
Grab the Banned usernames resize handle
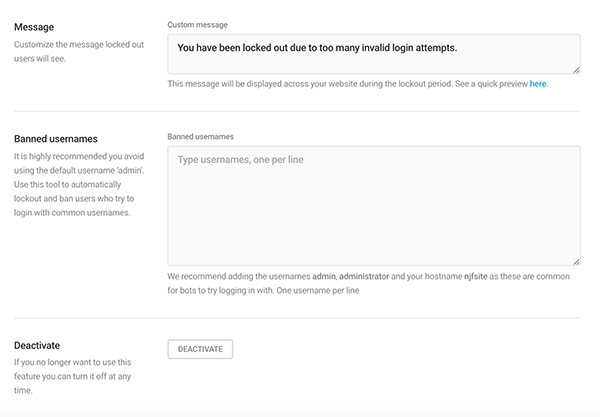(x=577, y=262)
